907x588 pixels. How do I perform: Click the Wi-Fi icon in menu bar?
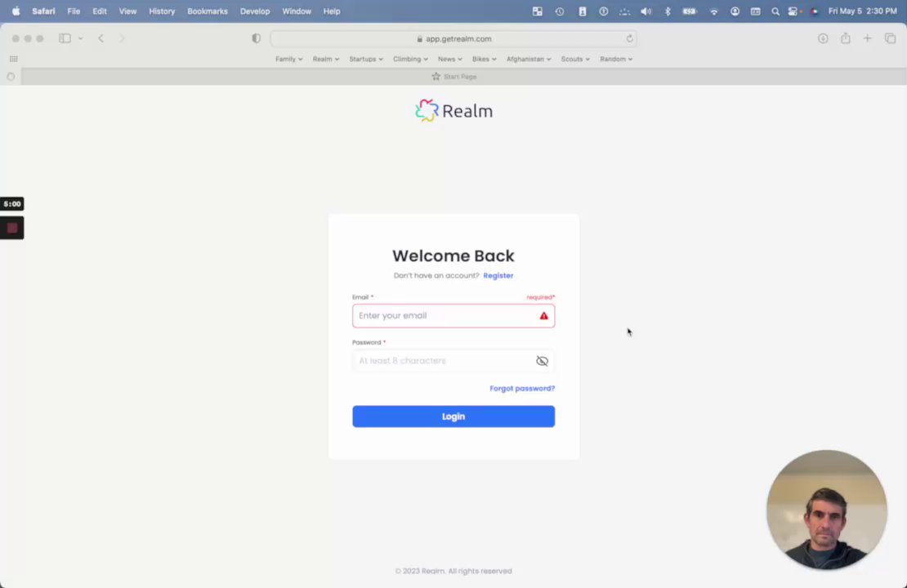tap(714, 11)
